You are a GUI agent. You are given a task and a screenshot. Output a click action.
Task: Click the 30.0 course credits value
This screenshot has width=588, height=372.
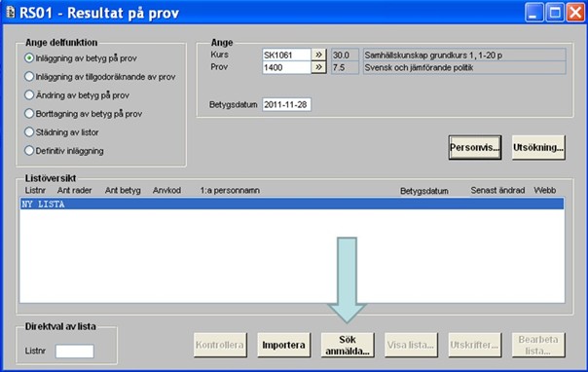(345, 55)
